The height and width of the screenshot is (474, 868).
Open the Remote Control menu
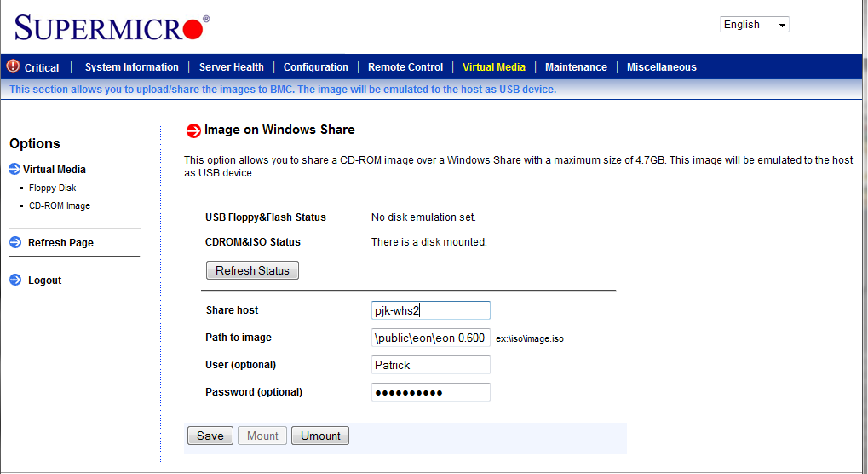coord(405,67)
